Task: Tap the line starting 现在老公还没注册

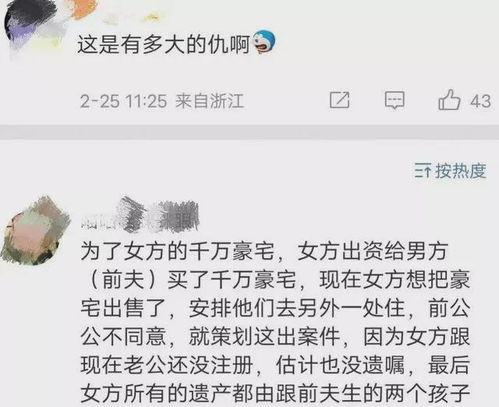Action: coord(275,365)
